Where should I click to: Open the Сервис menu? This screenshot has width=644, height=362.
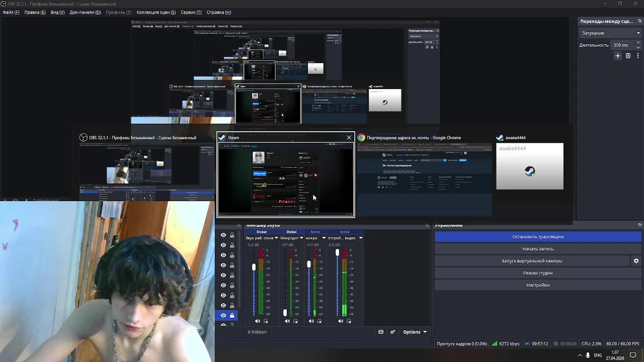pos(191,12)
